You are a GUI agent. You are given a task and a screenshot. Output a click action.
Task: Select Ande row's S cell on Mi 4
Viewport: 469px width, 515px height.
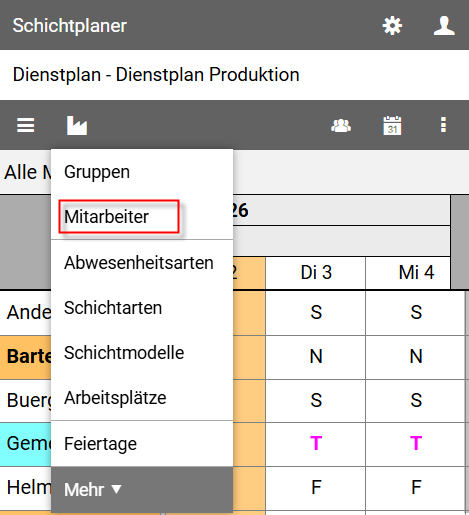pyautogui.click(x=416, y=313)
